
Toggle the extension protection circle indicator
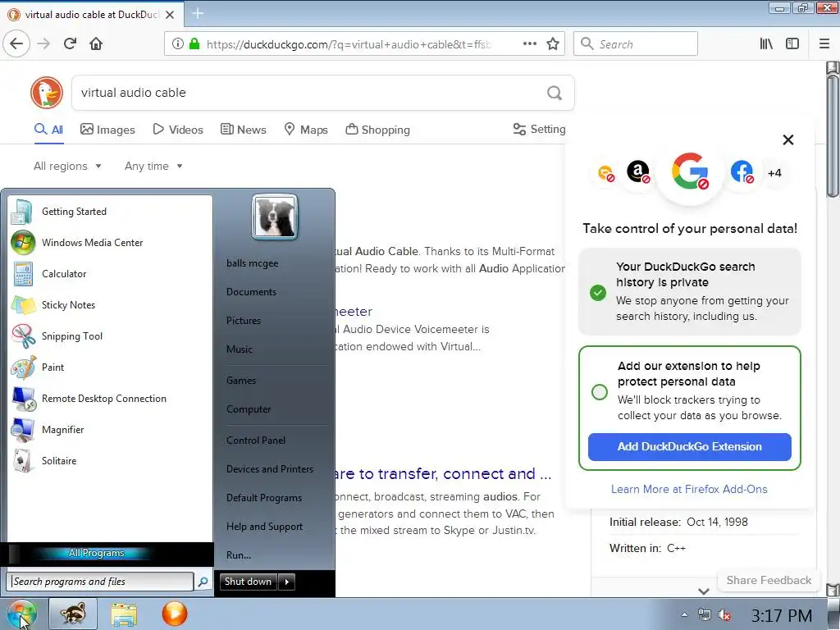click(600, 391)
